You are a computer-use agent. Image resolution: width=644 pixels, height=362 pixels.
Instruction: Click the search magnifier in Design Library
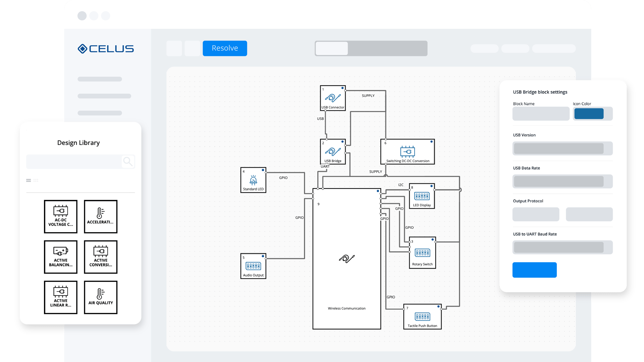(128, 161)
